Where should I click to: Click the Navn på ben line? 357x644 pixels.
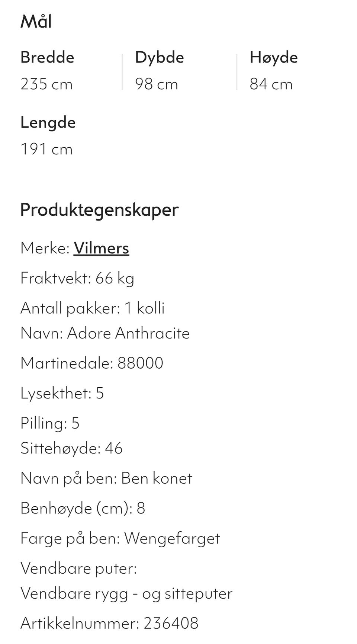coord(106,478)
